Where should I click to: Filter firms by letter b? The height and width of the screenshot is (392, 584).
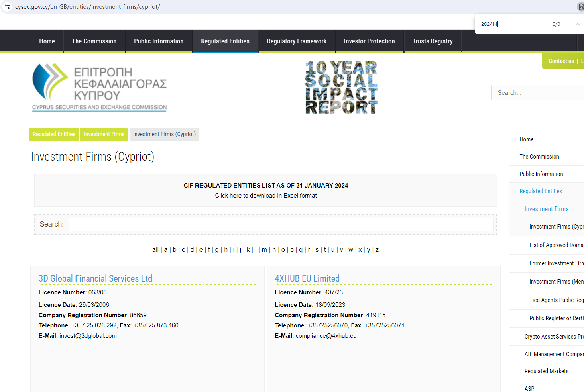(x=175, y=250)
